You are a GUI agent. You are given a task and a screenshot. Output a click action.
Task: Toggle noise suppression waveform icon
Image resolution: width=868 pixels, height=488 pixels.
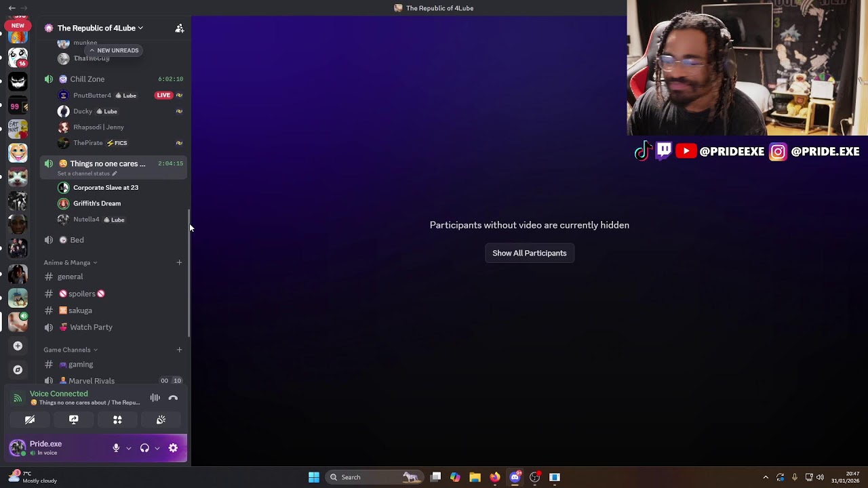155,398
